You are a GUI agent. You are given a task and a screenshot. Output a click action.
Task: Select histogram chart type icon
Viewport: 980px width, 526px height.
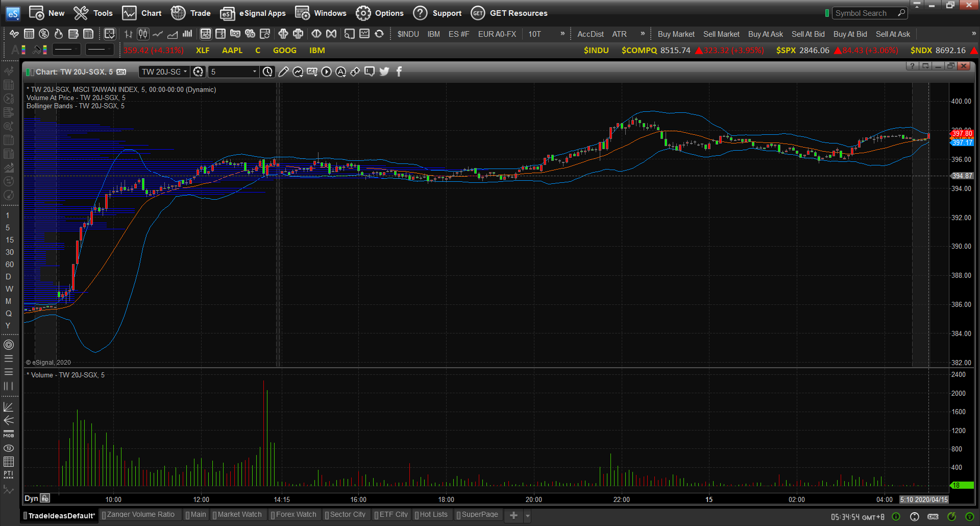pos(187,34)
